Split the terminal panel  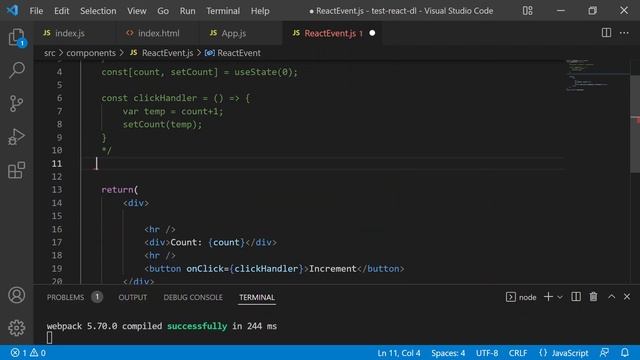pos(576,297)
